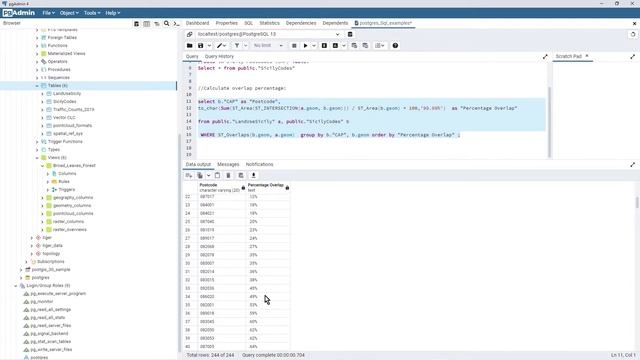Select the Materialized Views node
Image resolution: width=640 pixels, height=360 pixels.
point(66,53)
